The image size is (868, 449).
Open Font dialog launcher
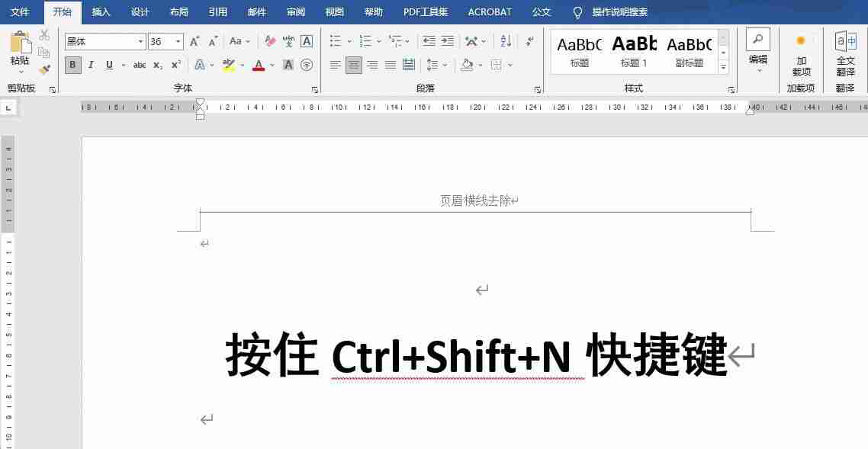pyautogui.click(x=315, y=90)
